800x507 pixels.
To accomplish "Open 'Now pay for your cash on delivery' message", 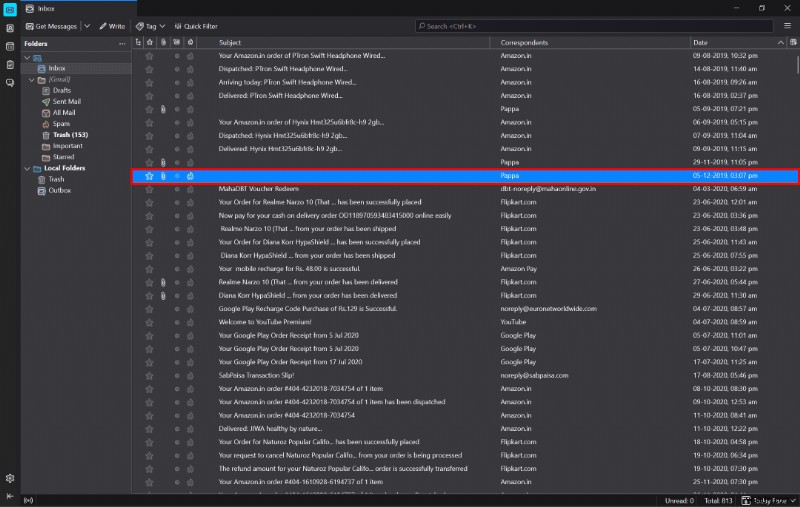I will pos(335,216).
